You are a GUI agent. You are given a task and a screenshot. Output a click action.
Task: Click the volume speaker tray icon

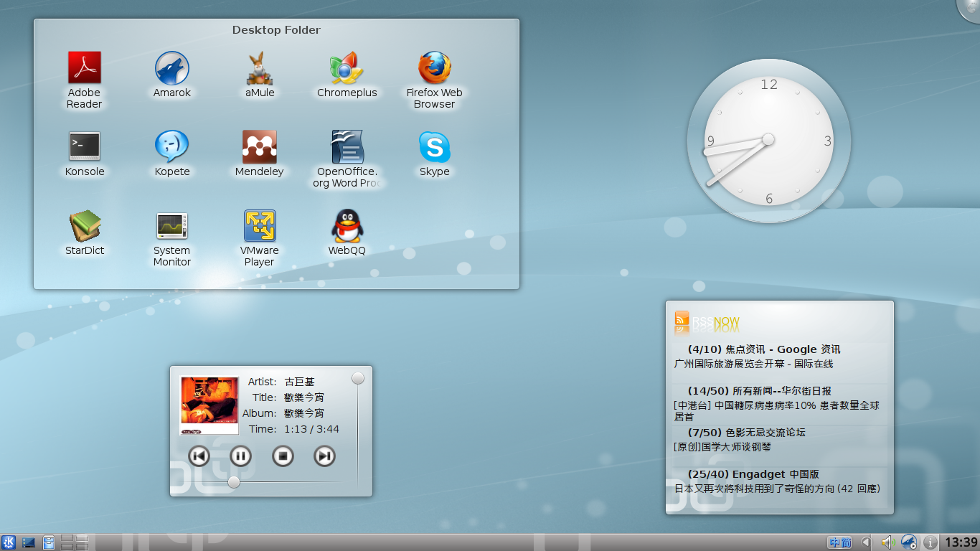(888, 542)
